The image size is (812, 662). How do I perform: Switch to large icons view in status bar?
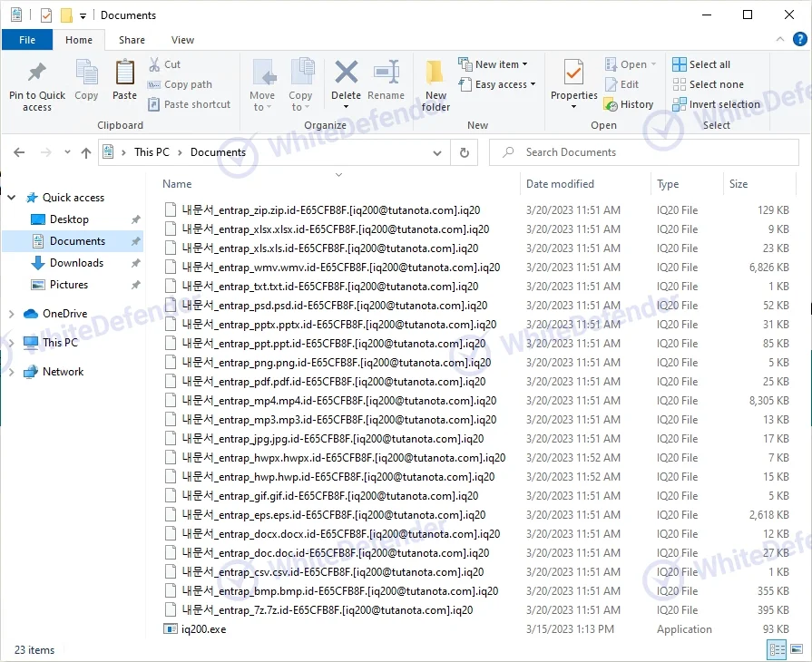[x=797, y=649]
